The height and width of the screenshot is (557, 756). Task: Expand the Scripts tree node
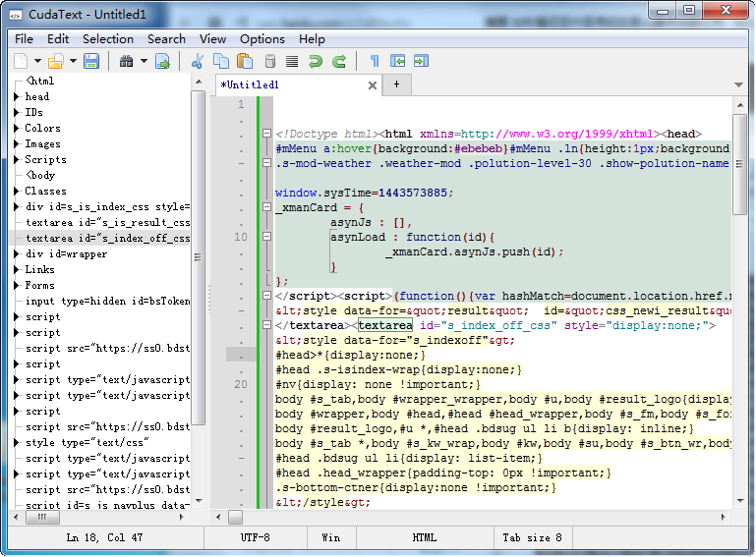point(17,160)
